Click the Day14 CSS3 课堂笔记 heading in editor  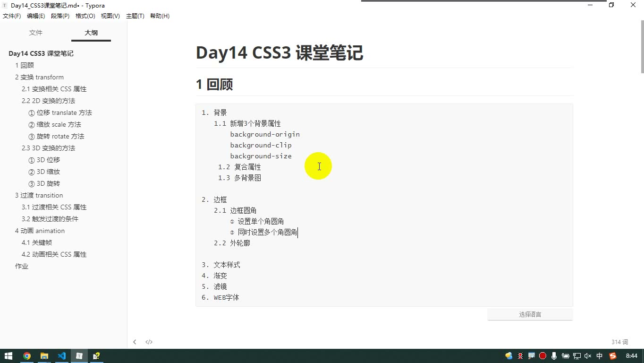click(280, 53)
